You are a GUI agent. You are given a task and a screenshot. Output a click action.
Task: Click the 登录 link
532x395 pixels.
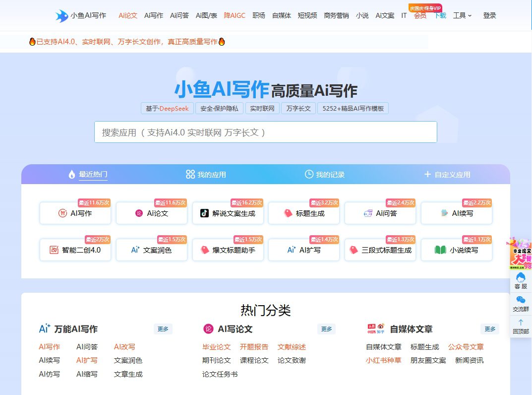(x=489, y=15)
